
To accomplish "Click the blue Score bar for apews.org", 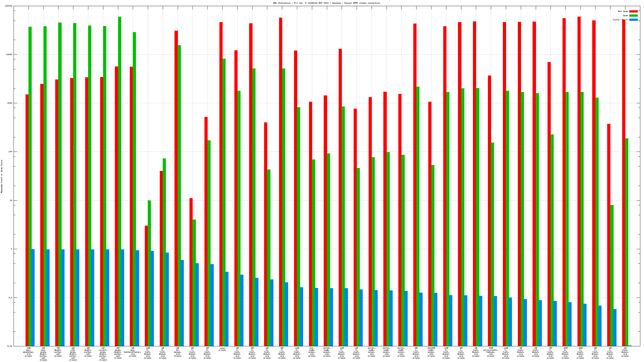I will point(182,303).
